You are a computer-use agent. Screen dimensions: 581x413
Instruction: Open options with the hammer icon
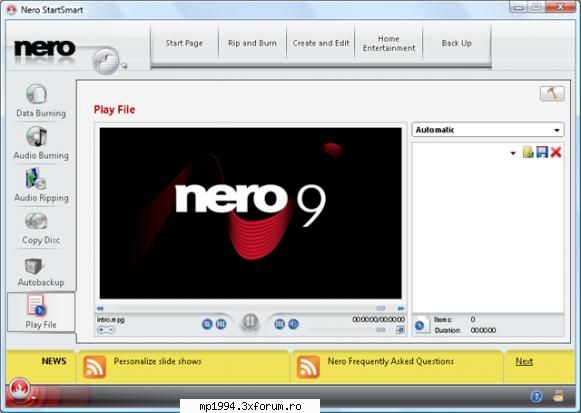pyautogui.click(x=552, y=93)
